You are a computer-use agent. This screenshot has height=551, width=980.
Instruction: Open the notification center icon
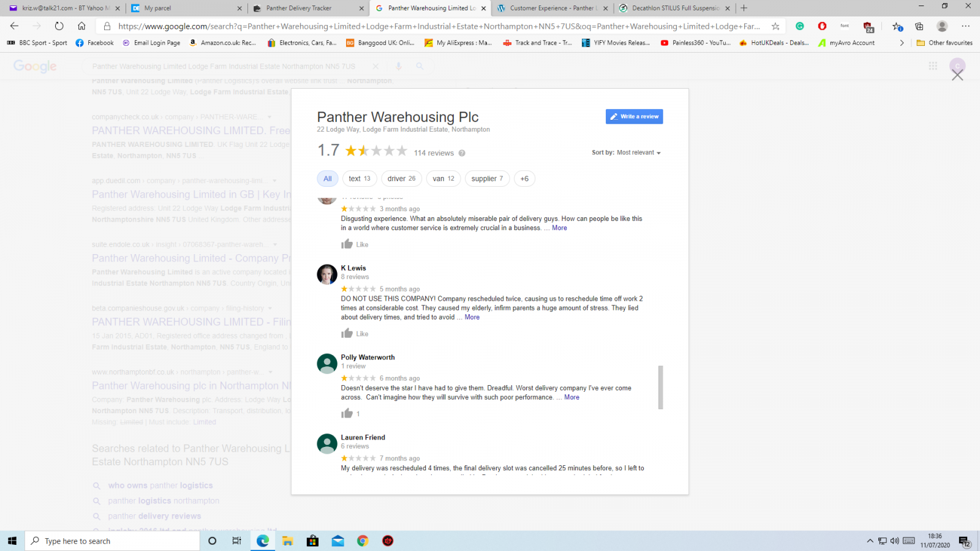click(964, 541)
